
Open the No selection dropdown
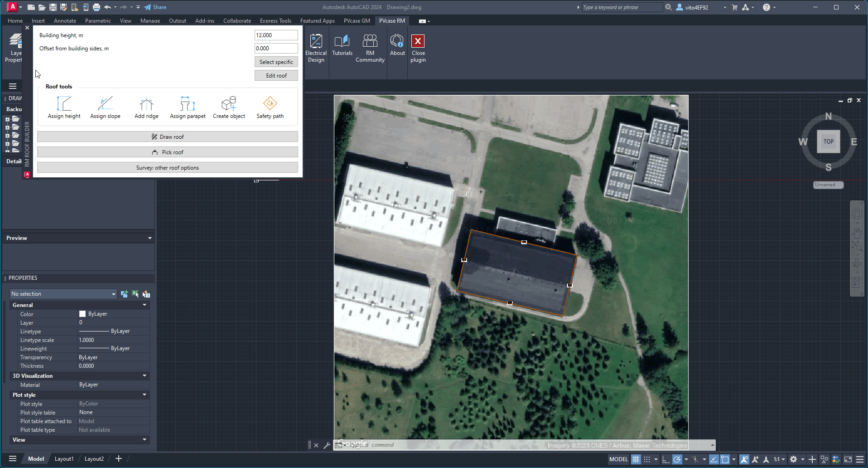click(x=63, y=294)
